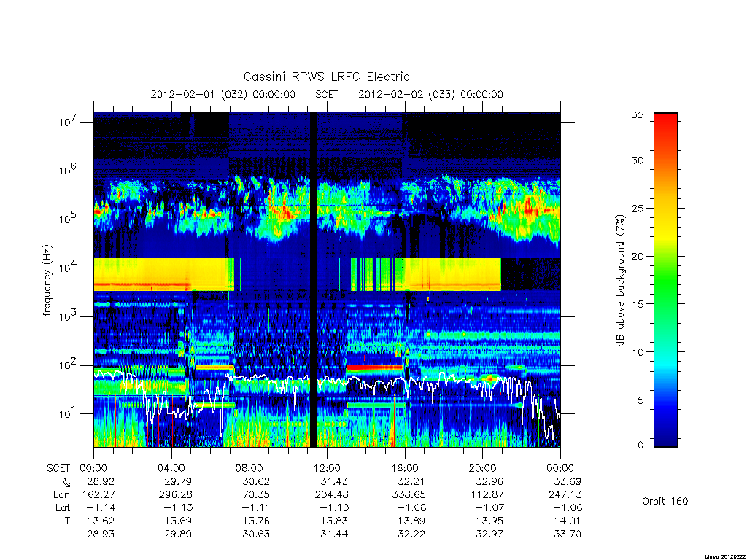Click the 20:00 time tick label

click(482, 468)
